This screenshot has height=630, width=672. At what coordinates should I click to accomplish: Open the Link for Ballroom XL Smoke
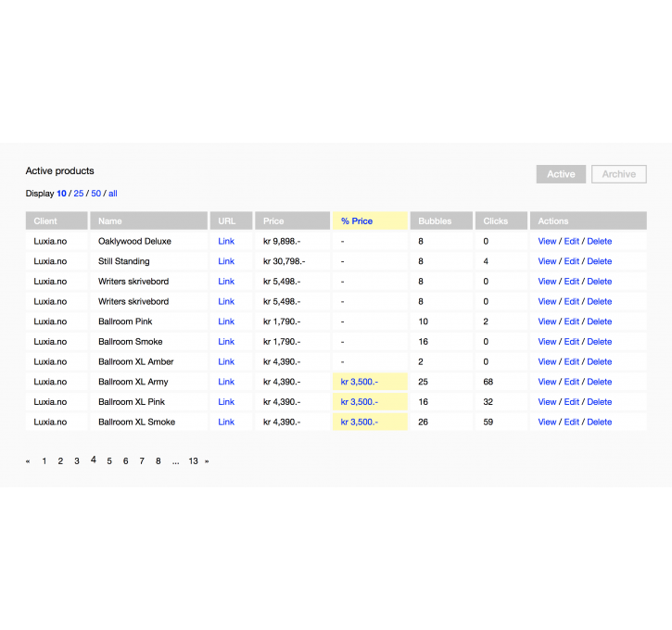tap(226, 422)
